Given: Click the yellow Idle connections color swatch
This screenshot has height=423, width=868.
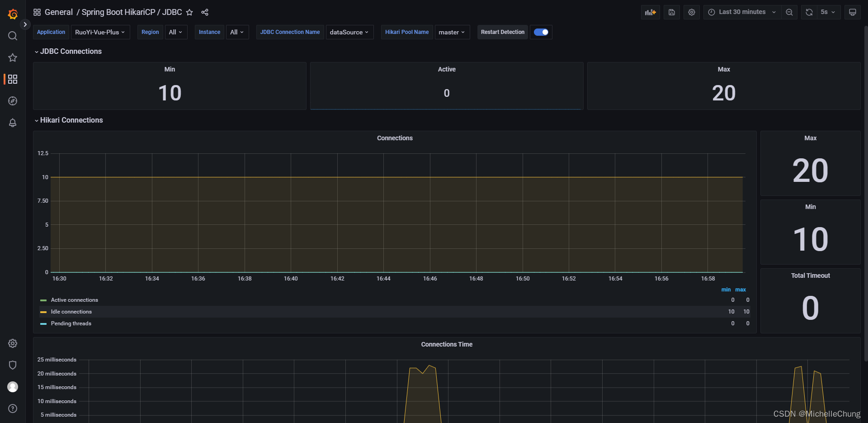Looking at the screenshot, I should tap(43, 312).
